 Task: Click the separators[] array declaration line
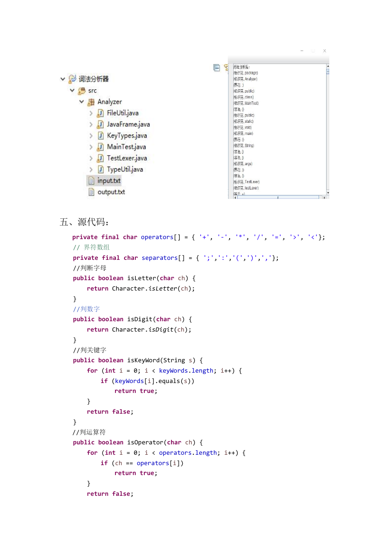coord(176,258)
